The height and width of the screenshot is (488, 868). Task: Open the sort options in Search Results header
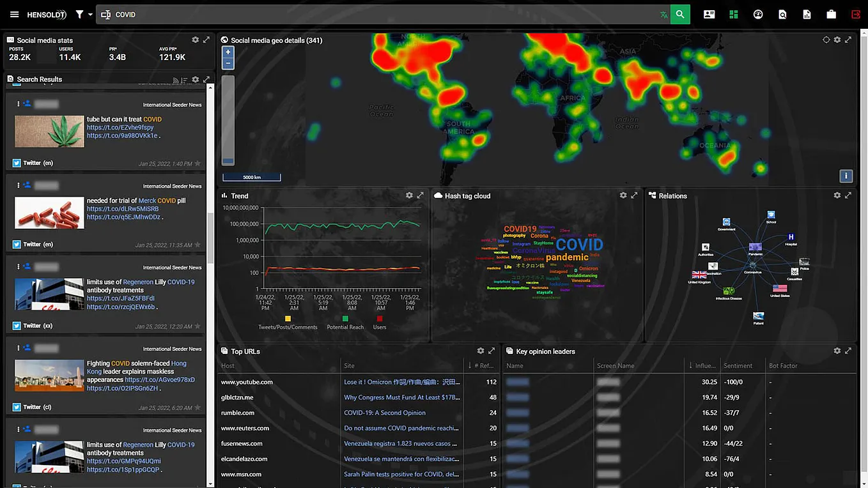[183, 79]
